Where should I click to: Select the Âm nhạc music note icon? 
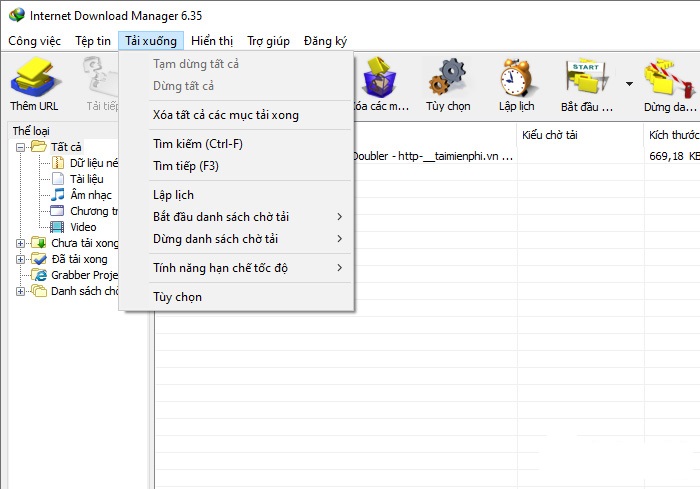click(58, 195)
